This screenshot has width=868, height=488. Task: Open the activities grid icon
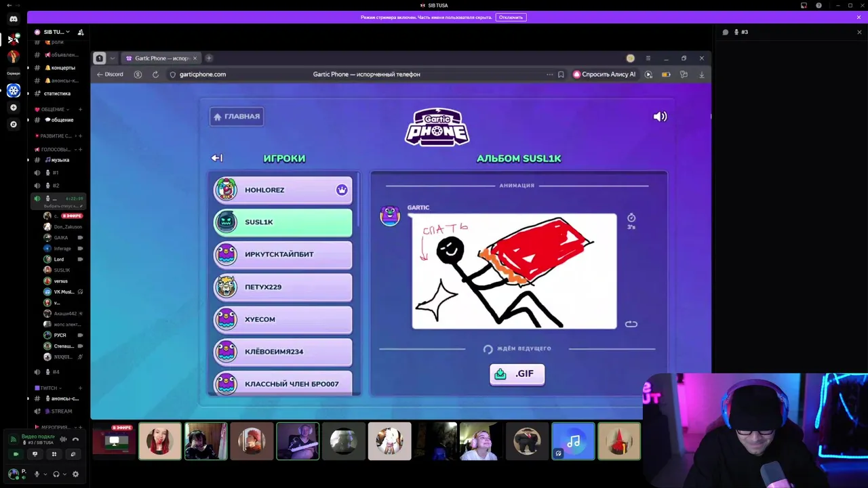coord(54,454)
